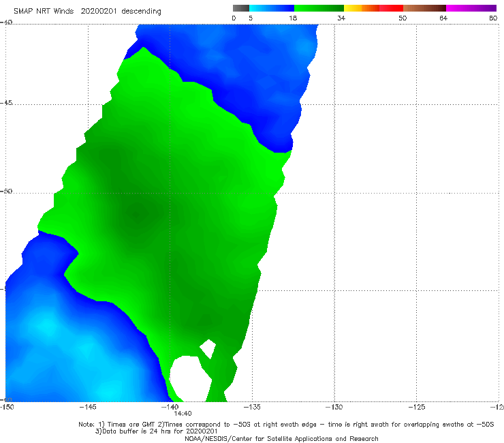504x443 pixels.
Task: Click the colorbar label '64'
Action: click(x=443, y=18)
